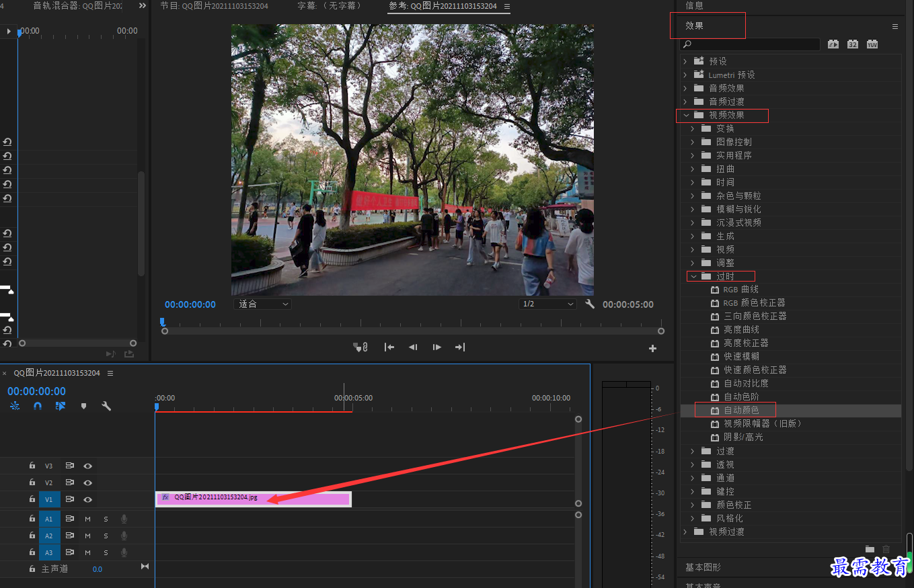Click the fx badge on the V1 clip
The height and width of the screenshot is (588, 914).
pyautogui.click(x=165, y=498)
